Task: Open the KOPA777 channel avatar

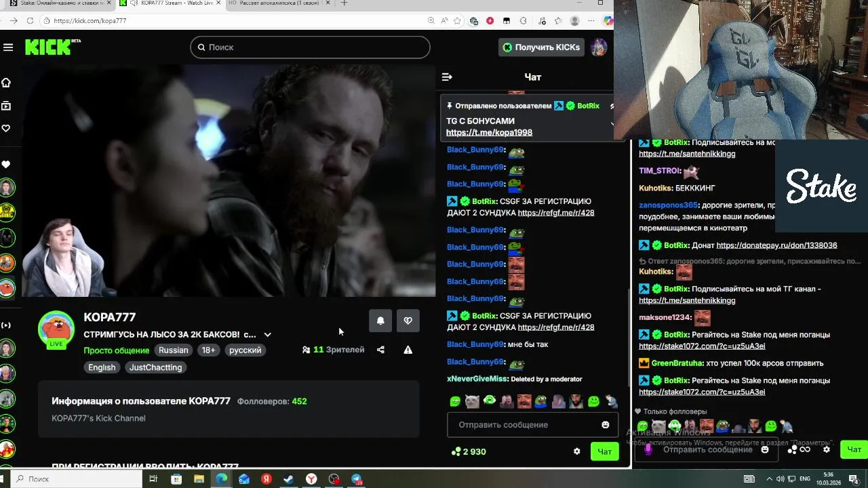Action: pyautogui.click(x=56, y=330)
